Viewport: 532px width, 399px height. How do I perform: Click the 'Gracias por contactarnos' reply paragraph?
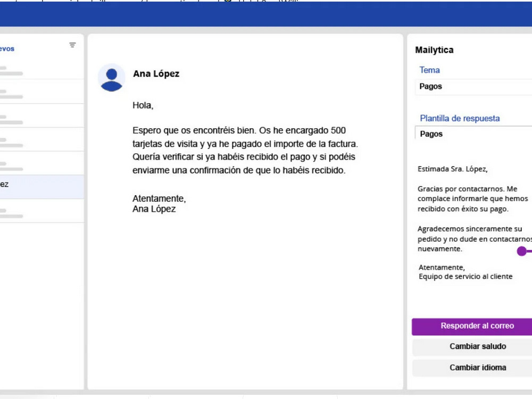click(473, 199)
